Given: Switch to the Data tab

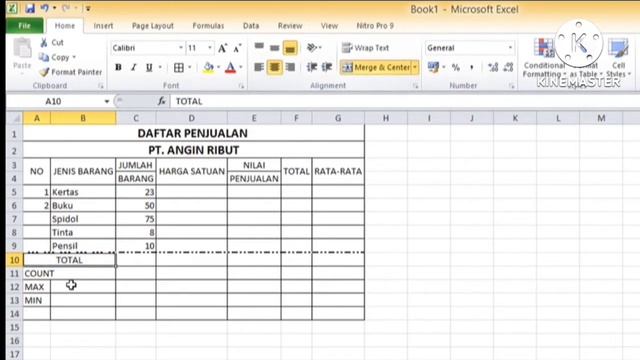Looking at the screenshot, I should 251,26.
